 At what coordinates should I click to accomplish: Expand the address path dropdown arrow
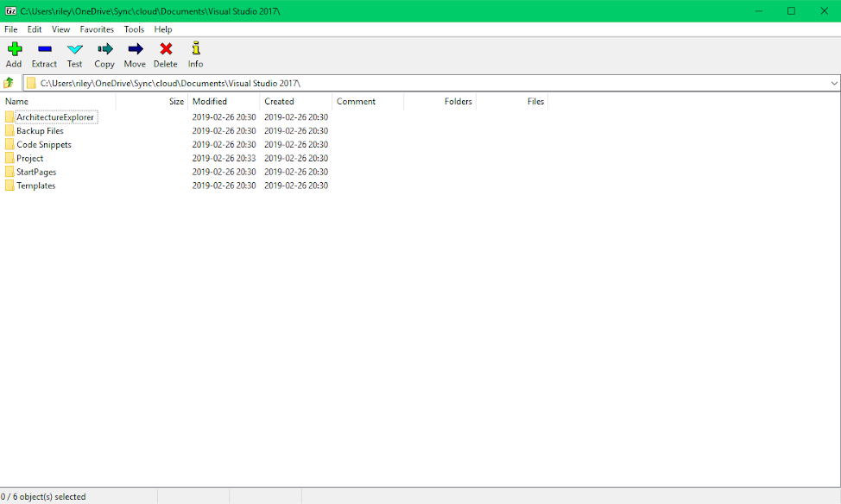tap(834, 83)
